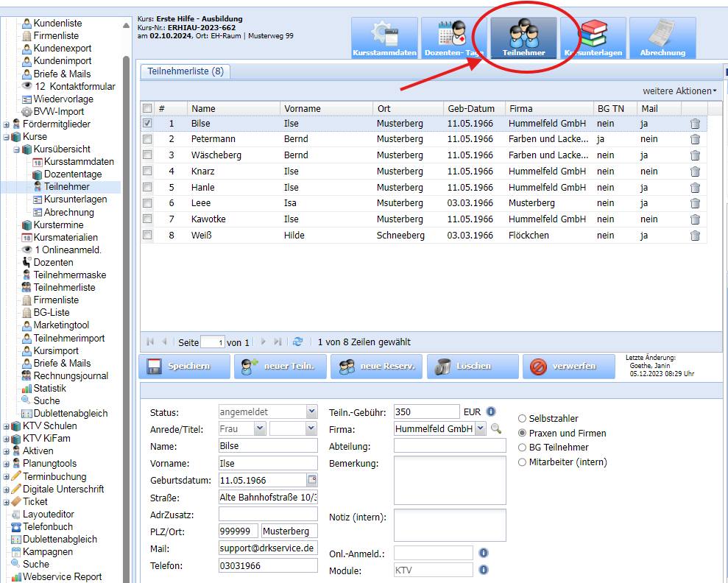This screenshot has width=728, height=583.
Task: Expand the KTV Schulen tree node
Action: [x=7, y=426]
